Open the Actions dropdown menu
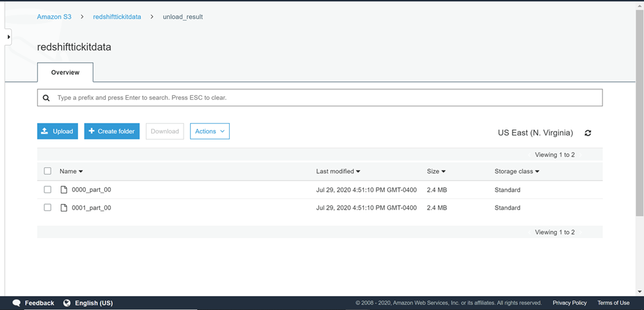The width and height of the screenshot is (644, 310). point(210,131)
